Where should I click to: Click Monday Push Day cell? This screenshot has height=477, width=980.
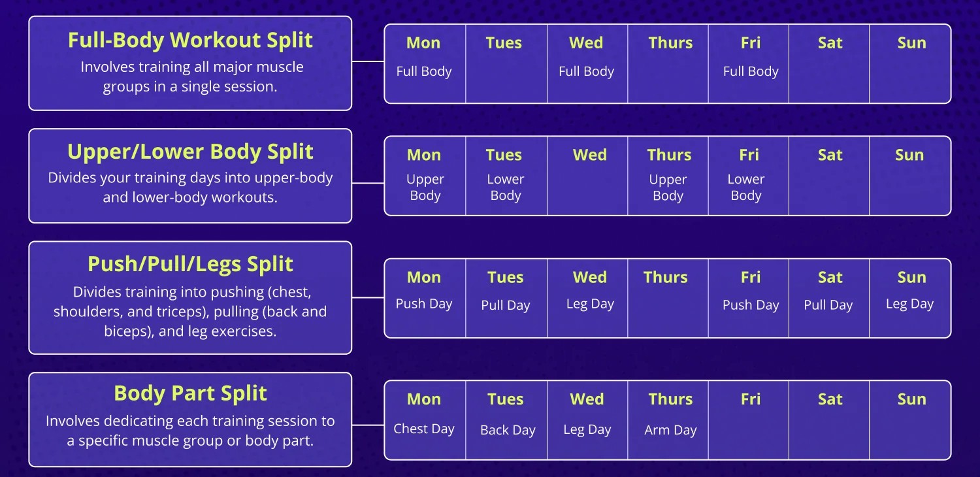pyautogui.click(x=425, y=298)
